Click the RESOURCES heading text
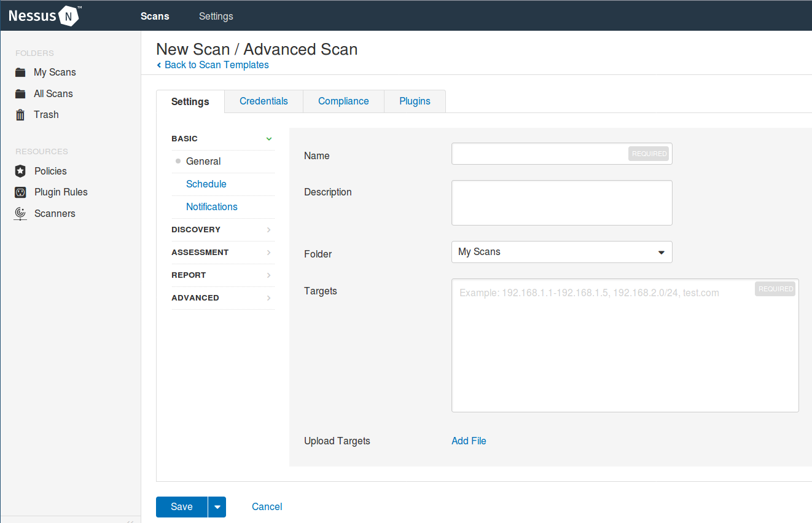Image resolution: width=812 pixels, height=523 pixels. tap(42, 152)
